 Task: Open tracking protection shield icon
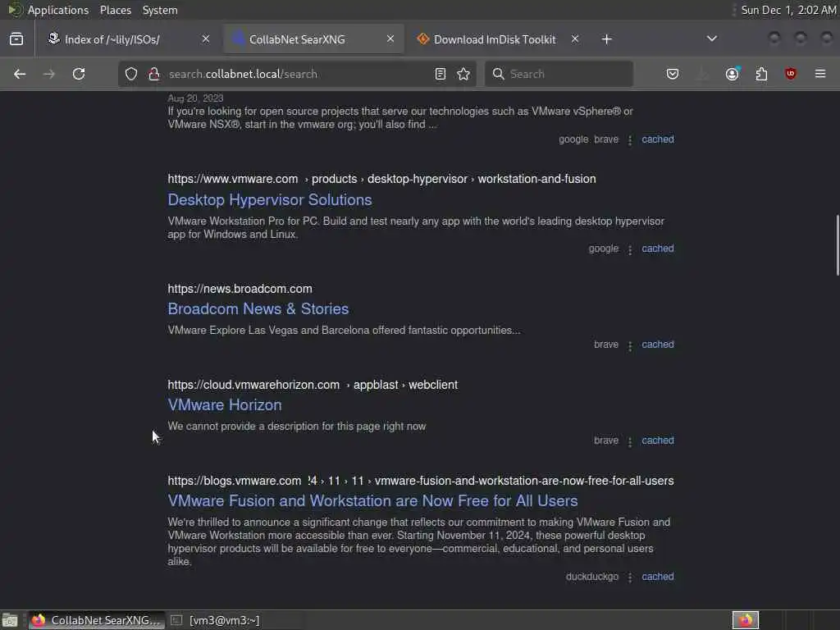[x=131, y=74]
